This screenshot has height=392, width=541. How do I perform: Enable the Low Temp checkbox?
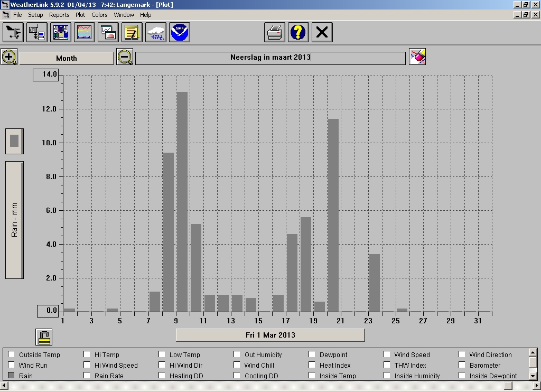[x=162, y=354]
